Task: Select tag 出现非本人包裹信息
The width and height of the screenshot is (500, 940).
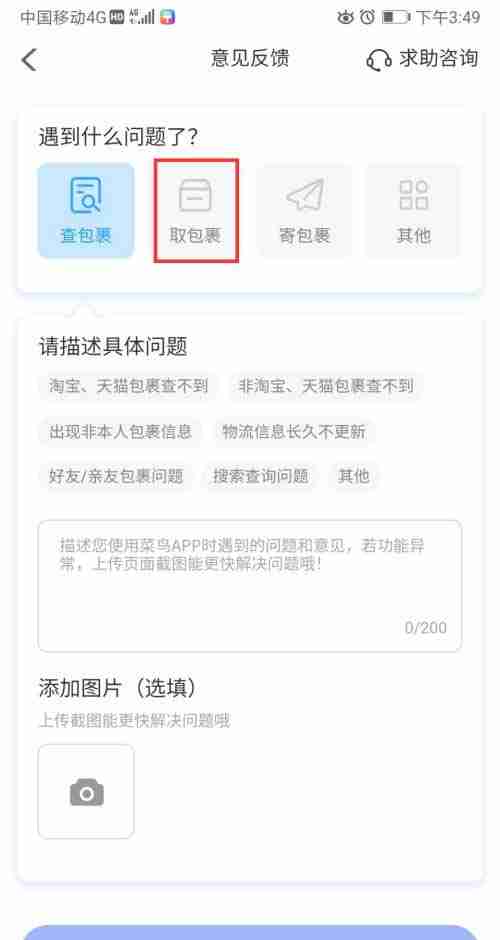Action: coord(121,432)
